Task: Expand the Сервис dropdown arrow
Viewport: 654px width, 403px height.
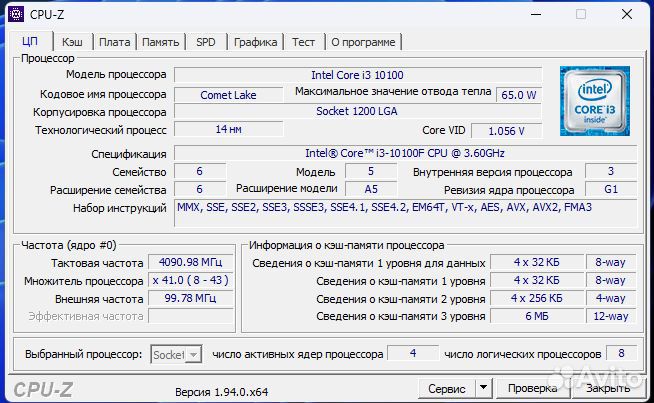Action: pyautogui.click(x=483, y=389)
